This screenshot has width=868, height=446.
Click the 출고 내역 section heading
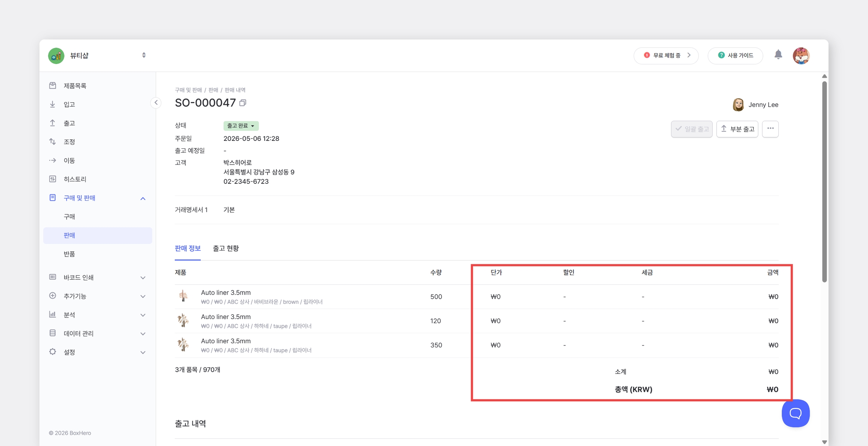pos(190,423)
